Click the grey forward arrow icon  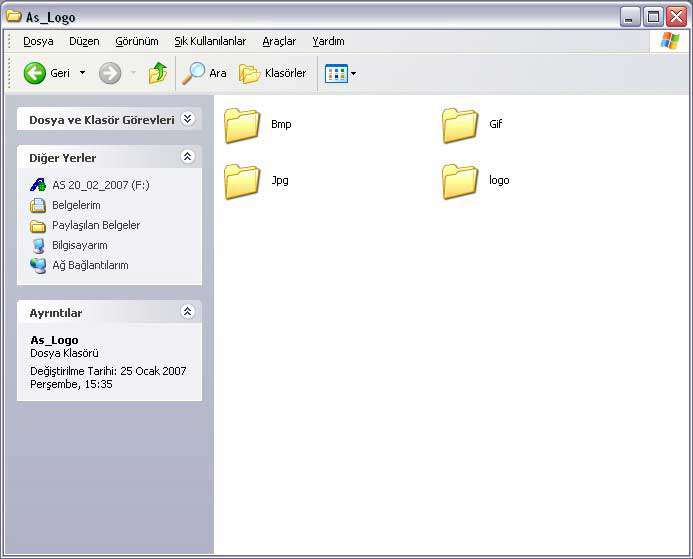pos(110,73)
